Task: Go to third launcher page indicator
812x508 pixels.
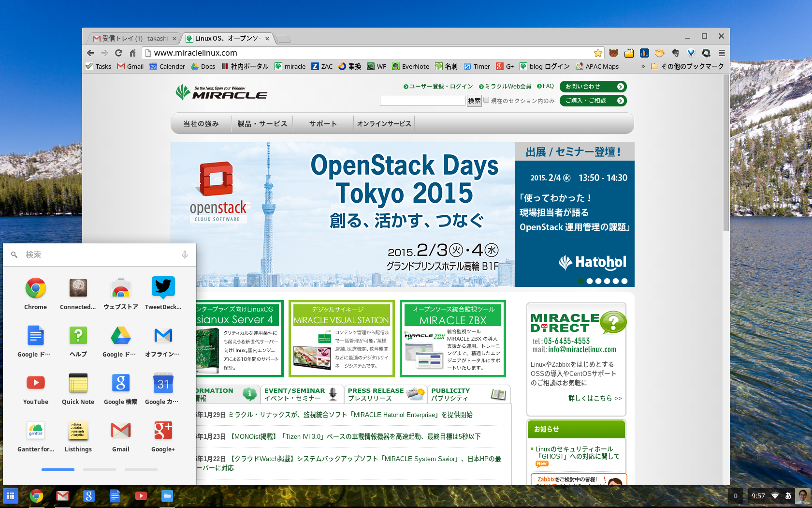Action: click(x=141, y=470)
